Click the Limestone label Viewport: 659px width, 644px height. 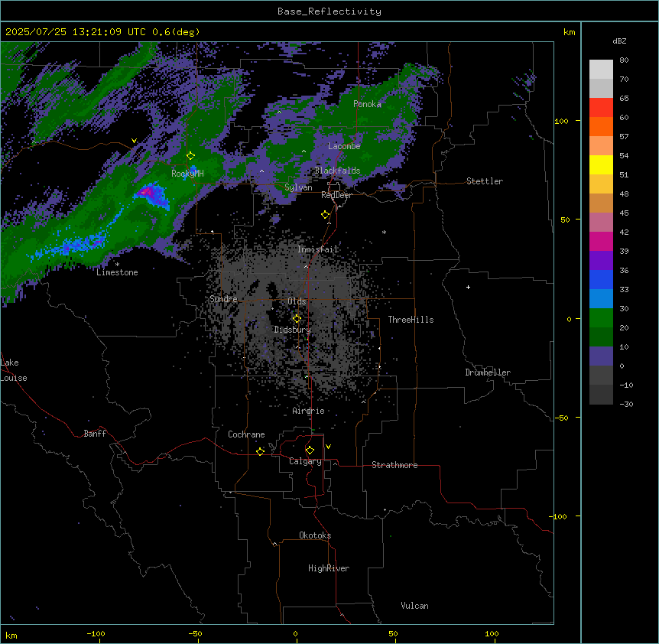pyautogui.click(x=117, y=272)
